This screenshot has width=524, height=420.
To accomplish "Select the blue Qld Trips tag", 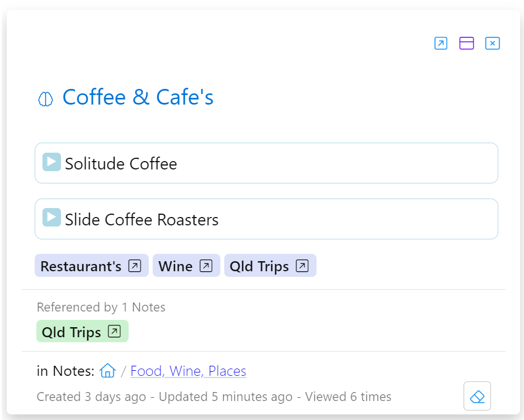I will [x=270, y=266].
